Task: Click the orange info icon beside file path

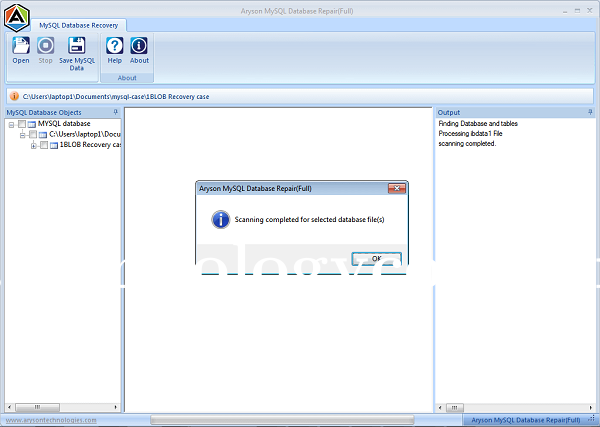Action: tap(14, 96)
